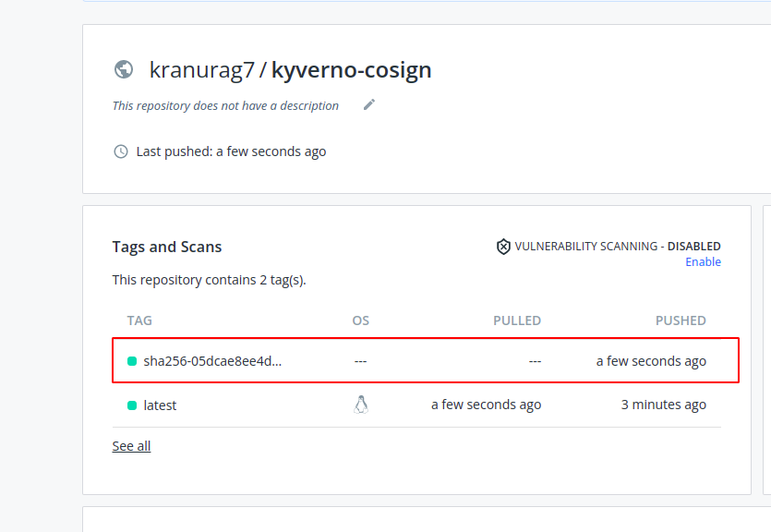This screenshot has height=532, width=771.
Task: Edit the repository description with pencil icon
Action: click(369, 104)
